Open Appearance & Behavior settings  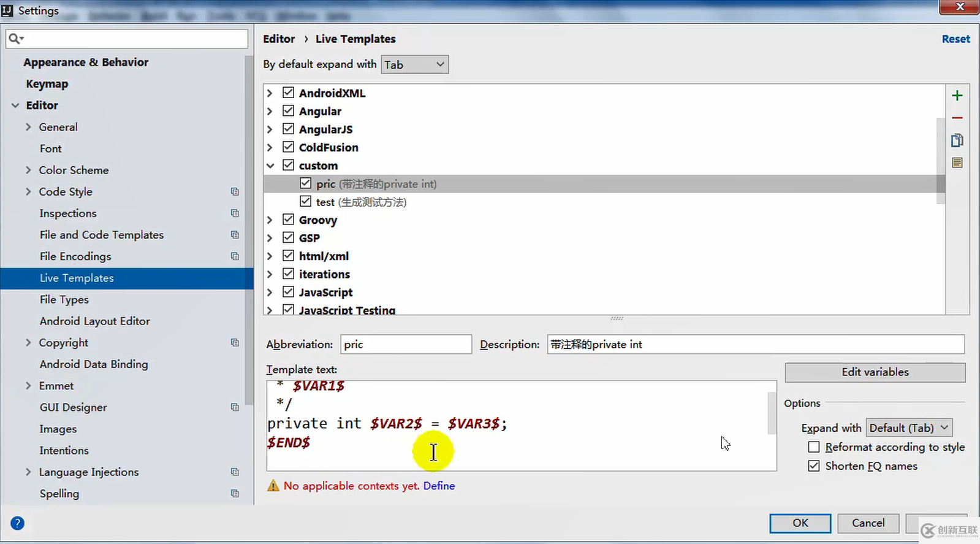pos(86,62)
